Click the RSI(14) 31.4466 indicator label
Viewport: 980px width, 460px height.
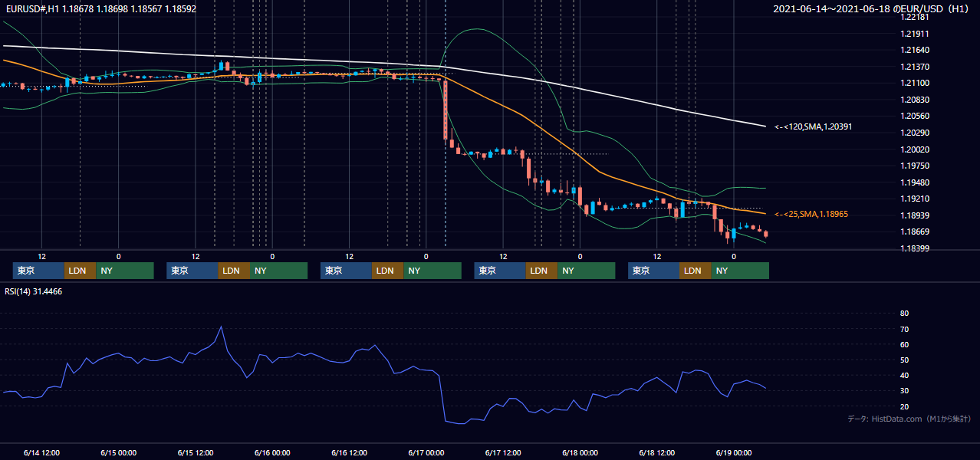(x=34, y=291)
